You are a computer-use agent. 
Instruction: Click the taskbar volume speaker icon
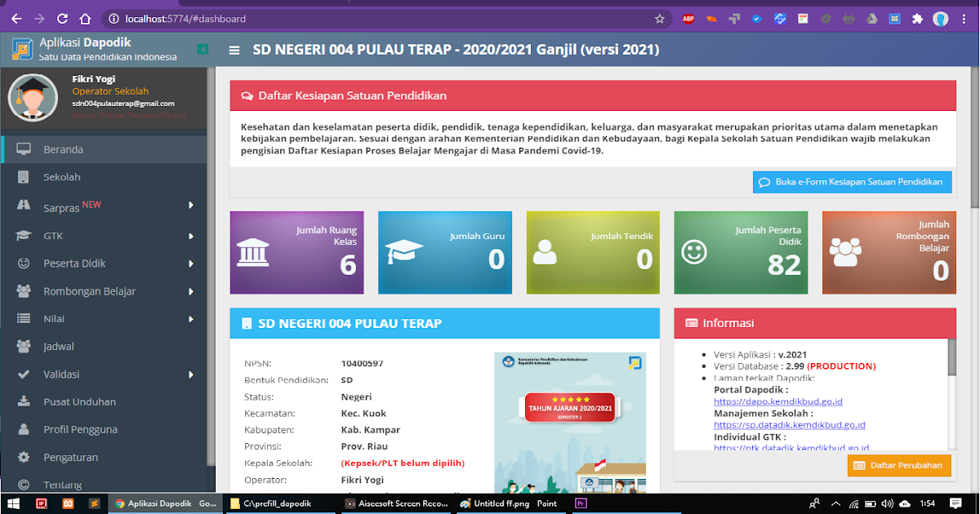(886, 503)
